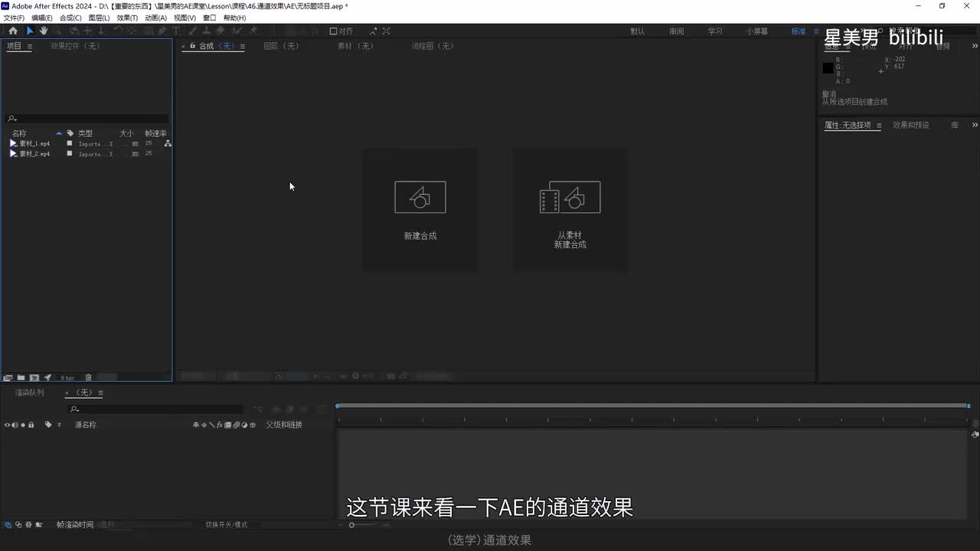
Task: Open the 标准 workspace menu
Action: 816,31
